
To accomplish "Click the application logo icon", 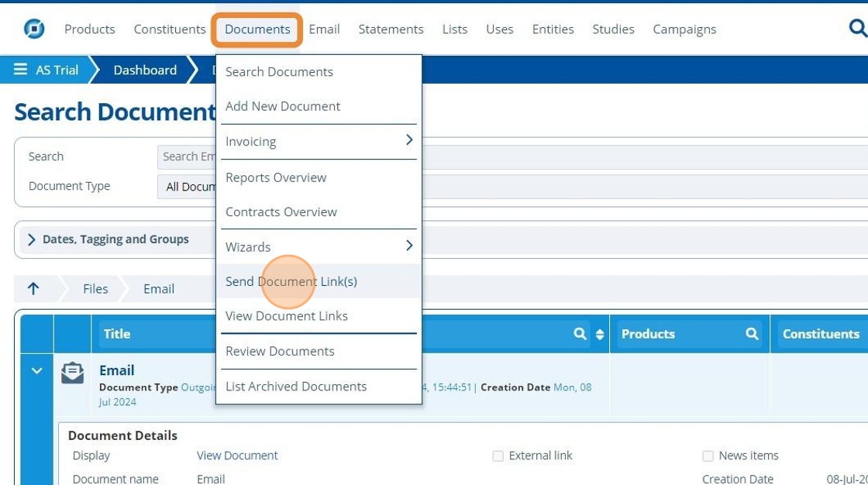I will [34, 28].
